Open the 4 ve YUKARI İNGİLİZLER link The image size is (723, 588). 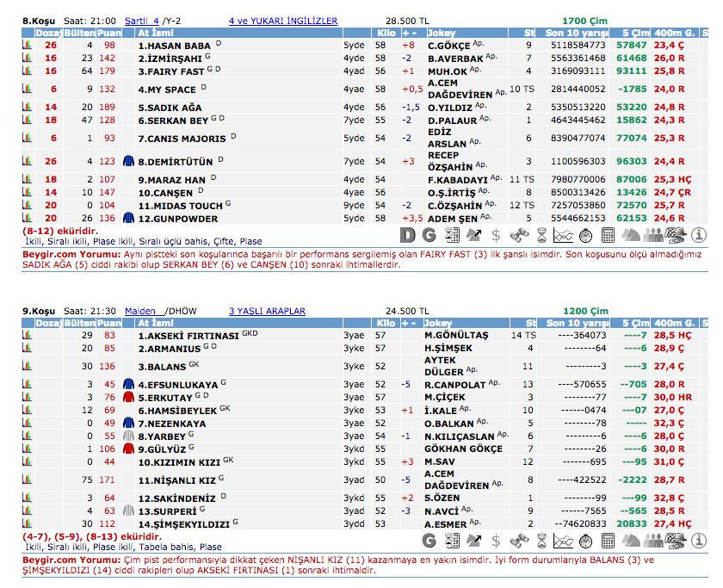pos(283,20)
